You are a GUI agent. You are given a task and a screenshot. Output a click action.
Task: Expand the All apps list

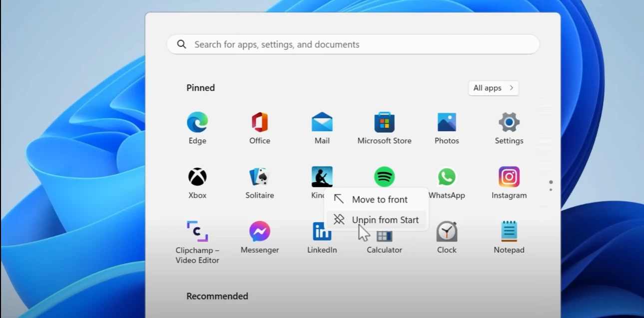[493, 88]
